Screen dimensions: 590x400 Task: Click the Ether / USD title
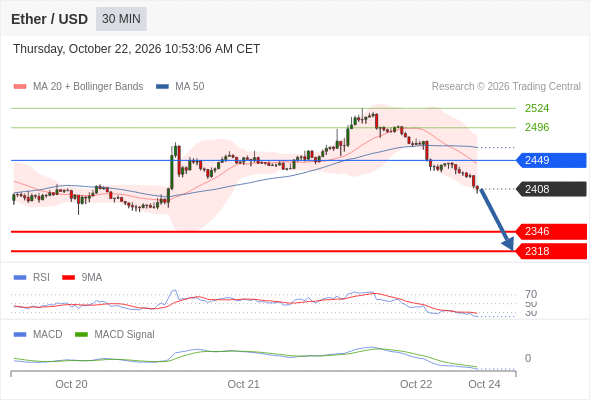click(x=49, y=19)
